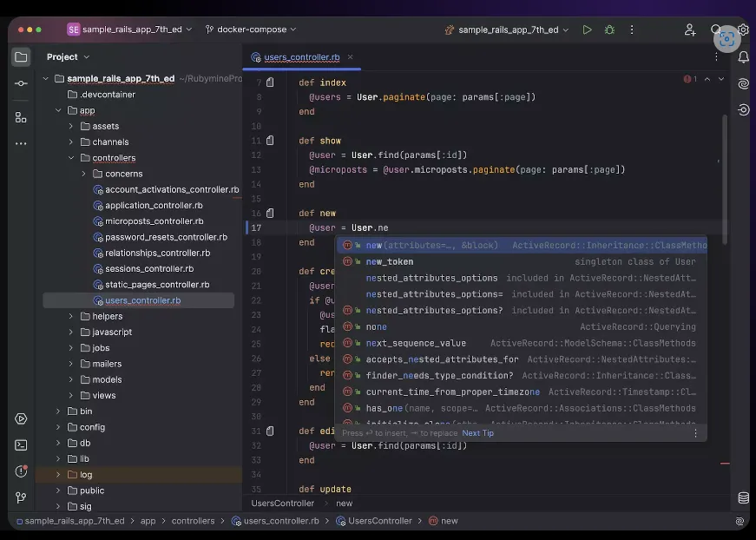The width and height of the screenshot is (756, 540).
Task: Open the Terminal tool window icon
Action: [x=21, y=445]
